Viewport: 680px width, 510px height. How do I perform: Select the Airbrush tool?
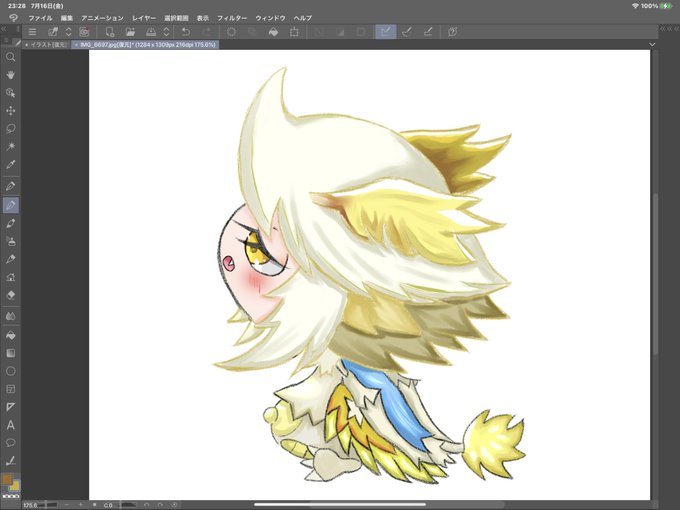[x=10, y=241]
